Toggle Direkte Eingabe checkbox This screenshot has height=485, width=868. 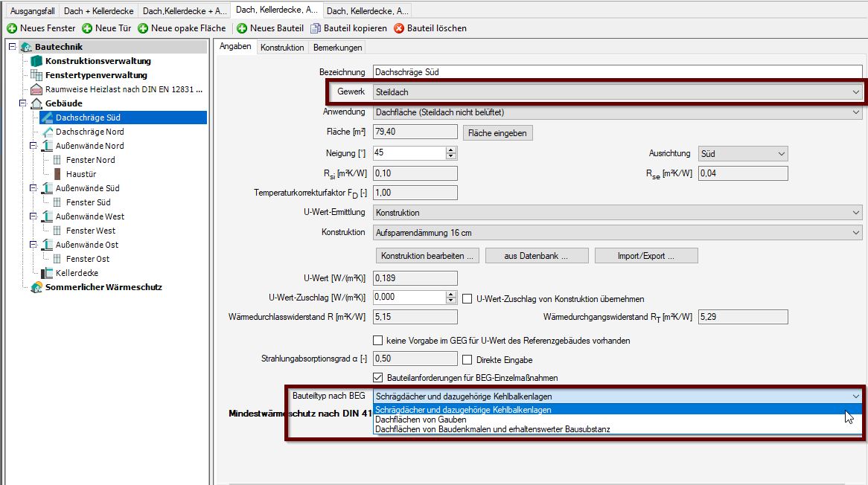pyautogui.click(x=467, y=360)
